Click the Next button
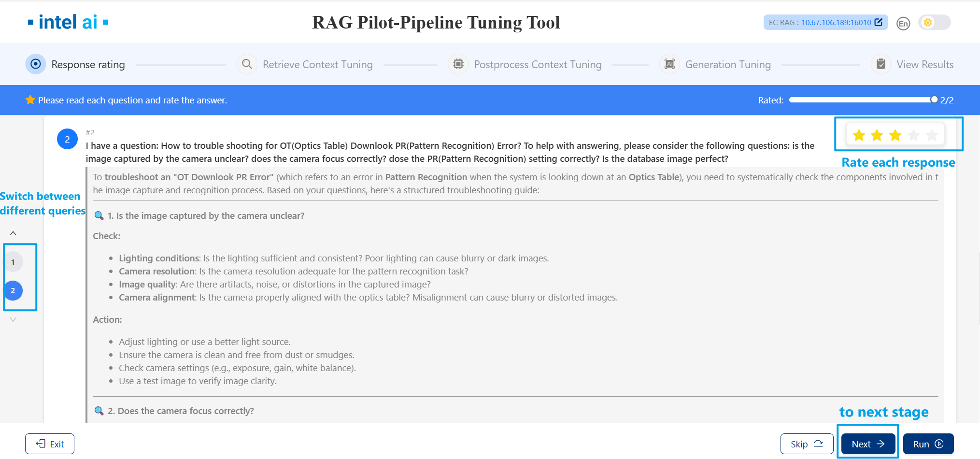980x459 pixels. click(x=867, y=444)
